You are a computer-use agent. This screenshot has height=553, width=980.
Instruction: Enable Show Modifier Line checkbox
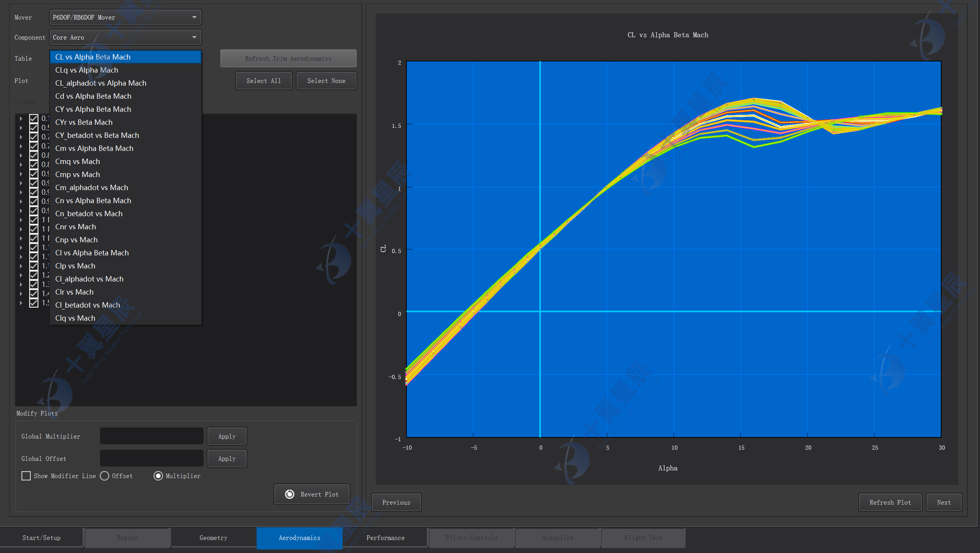[26, 476]
